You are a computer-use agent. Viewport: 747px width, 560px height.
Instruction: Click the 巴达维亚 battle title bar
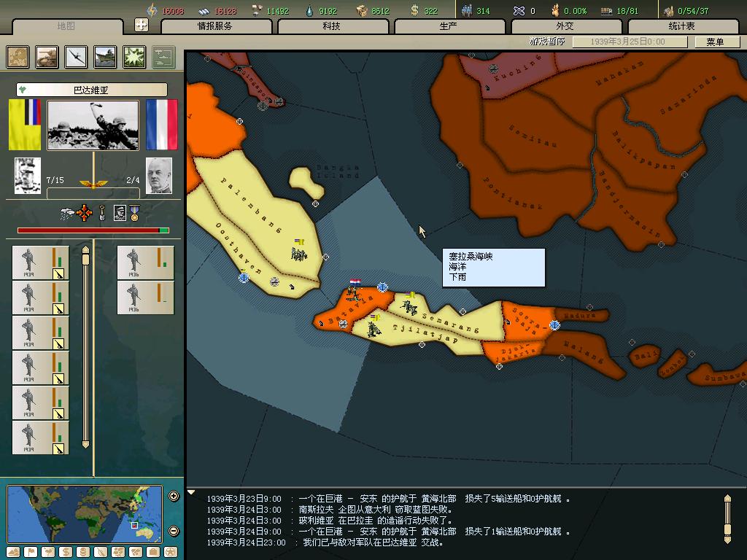pyautogui.click(x=91, y=90)
